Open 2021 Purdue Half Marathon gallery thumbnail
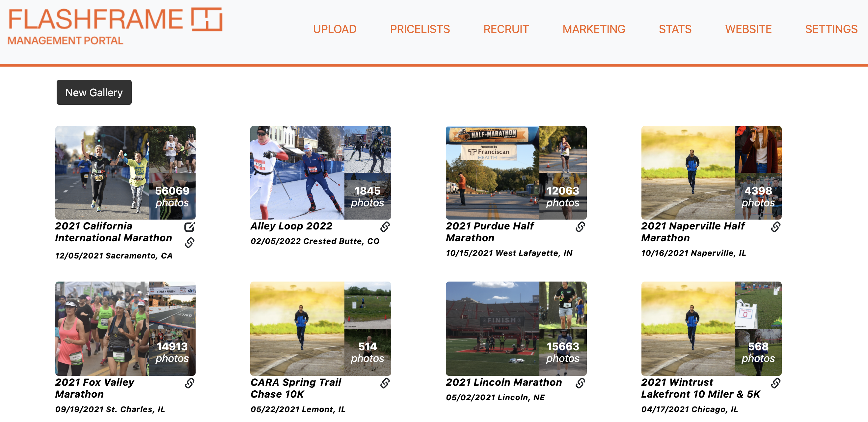This screenshot has width=868, height=422. (516, 173)
